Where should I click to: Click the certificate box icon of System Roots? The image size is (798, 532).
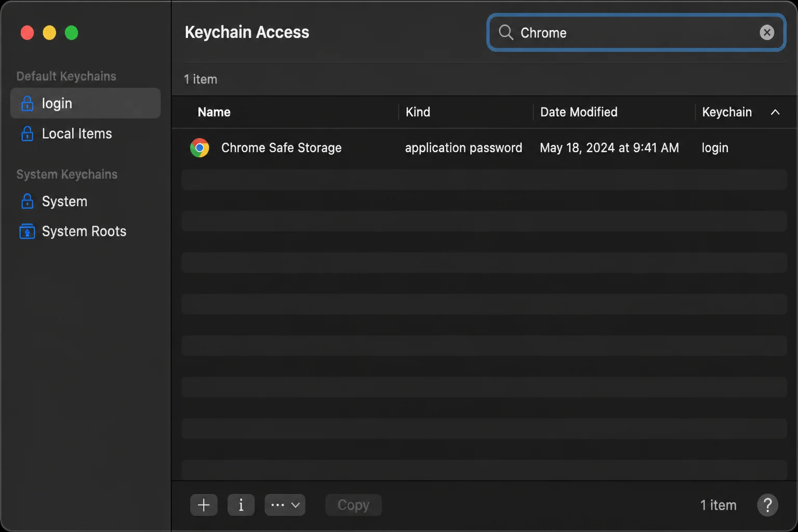pyautogui.click(x=27, y=231)
